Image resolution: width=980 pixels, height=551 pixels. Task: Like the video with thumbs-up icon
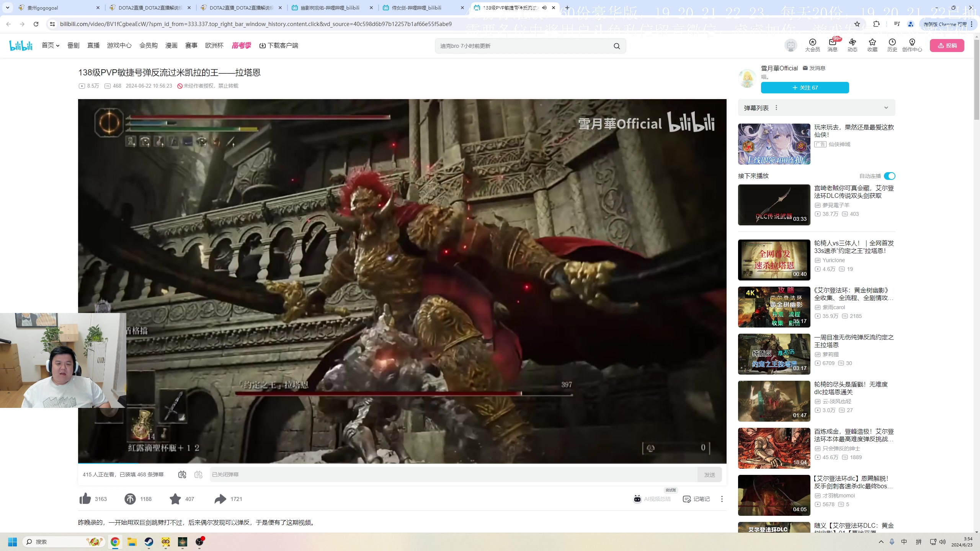click(x=85, y=499)
